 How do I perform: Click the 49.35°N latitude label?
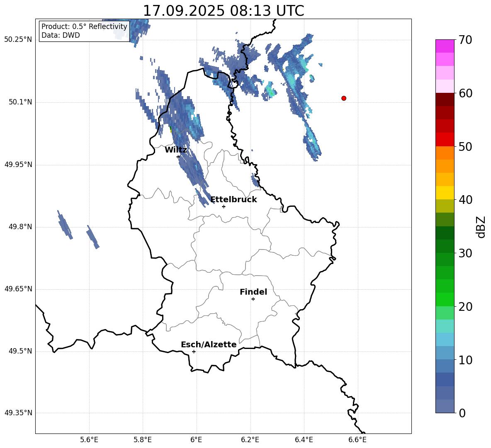(x=18, y=413)
